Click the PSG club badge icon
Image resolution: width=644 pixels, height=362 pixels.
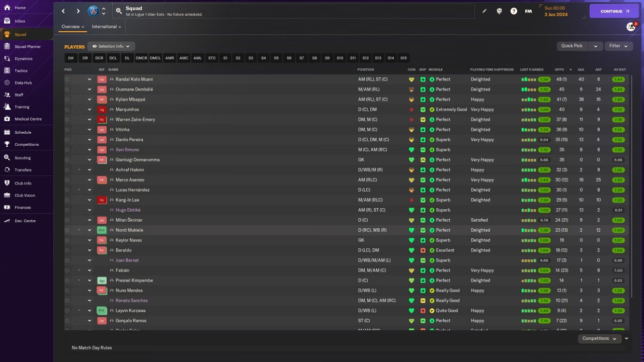pyautogui.click(x=93, y=11)
